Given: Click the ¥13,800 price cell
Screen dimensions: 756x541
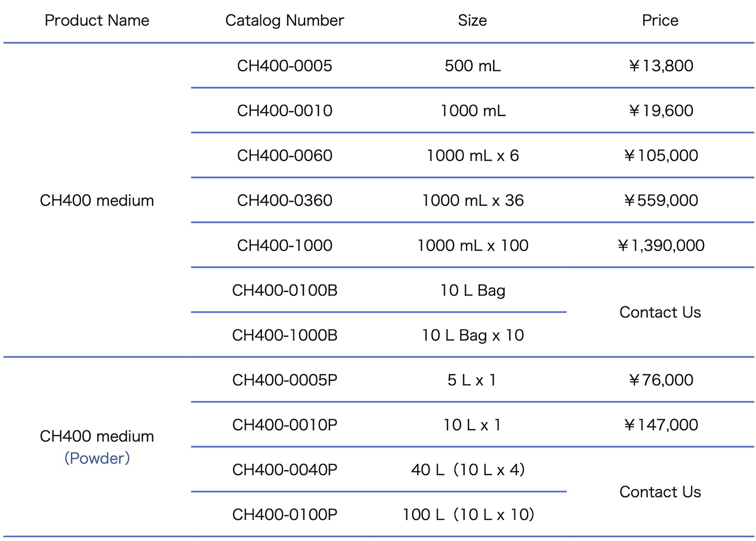Looking at the screenshot, I should [x=660, y=66].
